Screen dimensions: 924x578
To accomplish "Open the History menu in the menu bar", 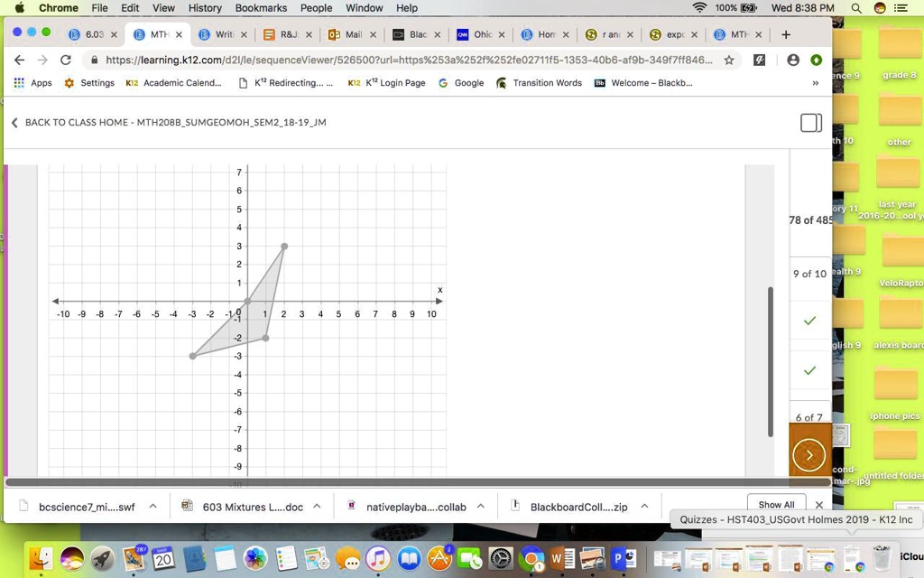I will tap(205, 8).
